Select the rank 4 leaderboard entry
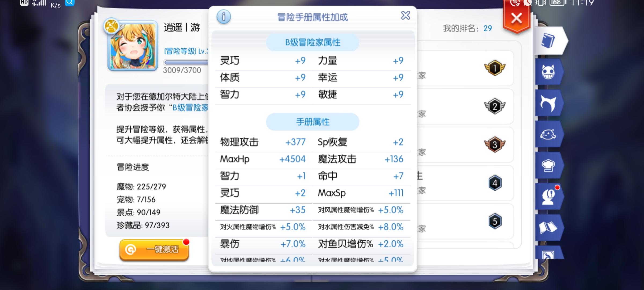Image resolution: width=644 pixels, height=290 pixels. click(495, 183)
